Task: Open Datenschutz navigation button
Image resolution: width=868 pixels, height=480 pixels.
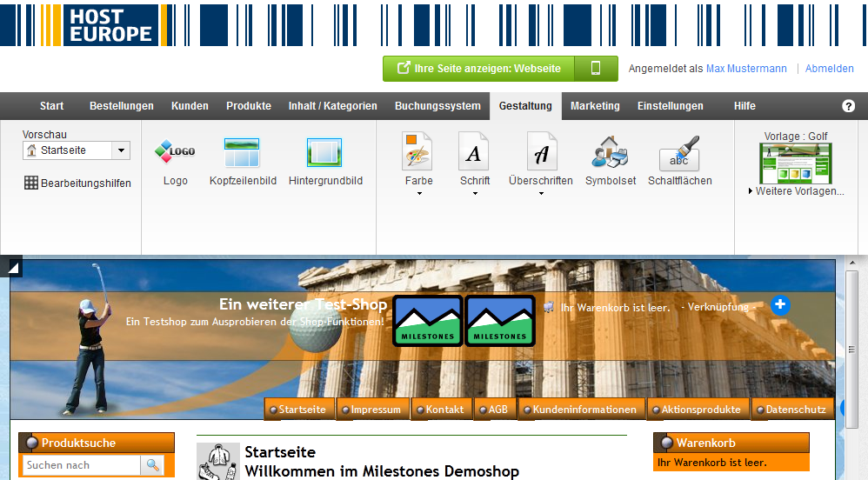Action: click(792, 410)
